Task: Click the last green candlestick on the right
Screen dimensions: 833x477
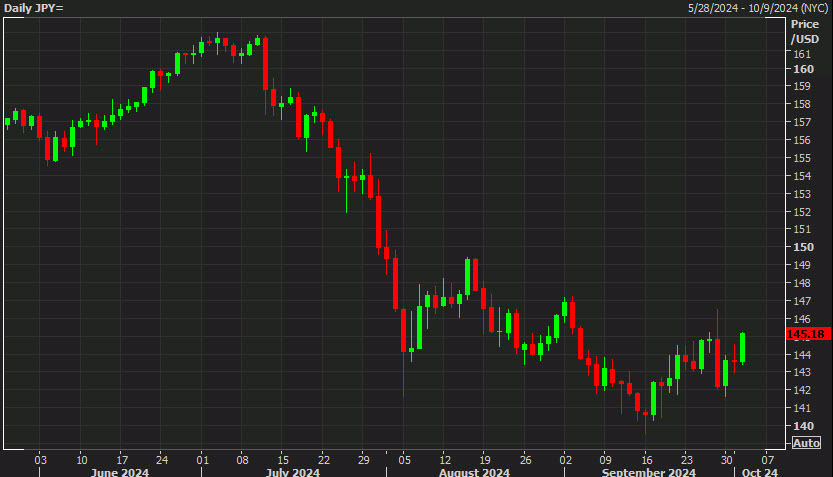Action: point(742,347)
